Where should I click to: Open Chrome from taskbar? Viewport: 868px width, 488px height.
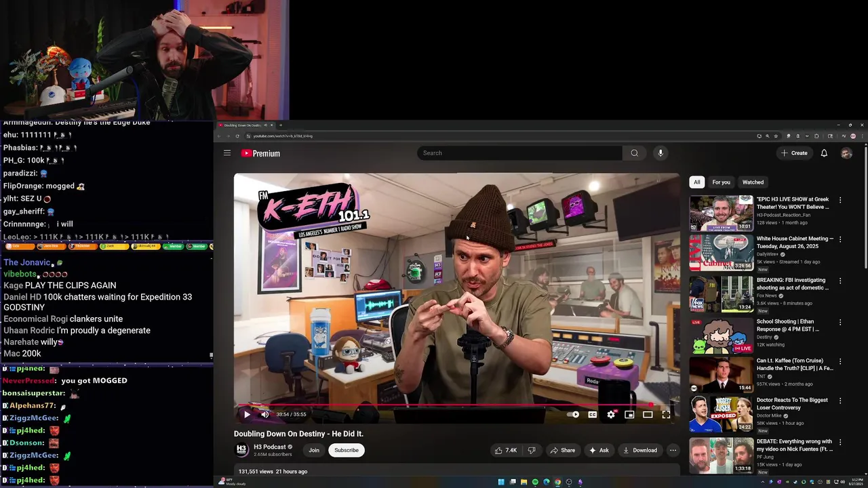tap(557, 482)
